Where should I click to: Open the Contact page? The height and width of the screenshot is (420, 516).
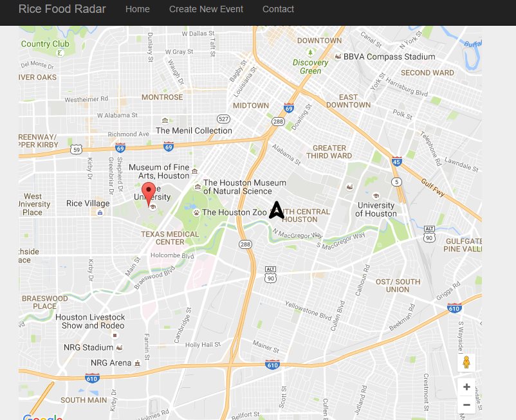pyautogui.click(x=278, y=9)
